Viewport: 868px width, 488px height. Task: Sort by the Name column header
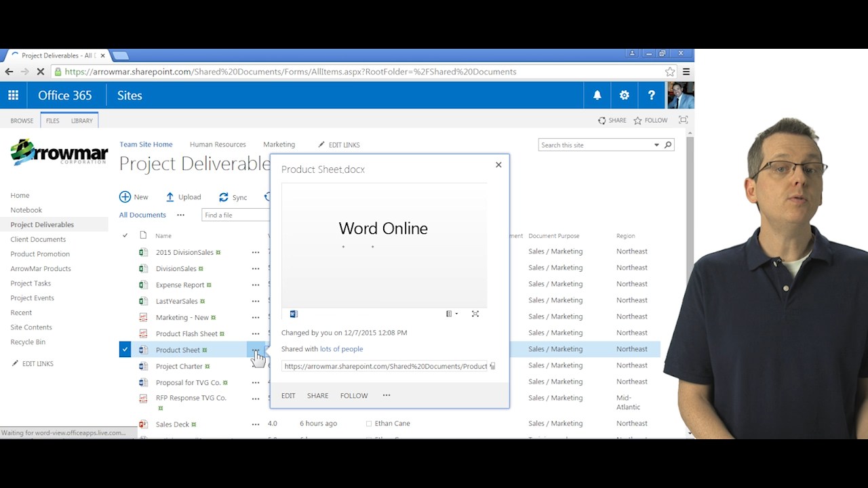point(163,236)
